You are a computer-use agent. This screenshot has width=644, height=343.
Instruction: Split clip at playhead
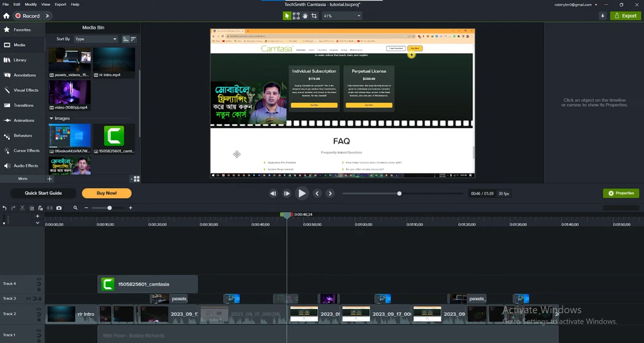point(50,208)
